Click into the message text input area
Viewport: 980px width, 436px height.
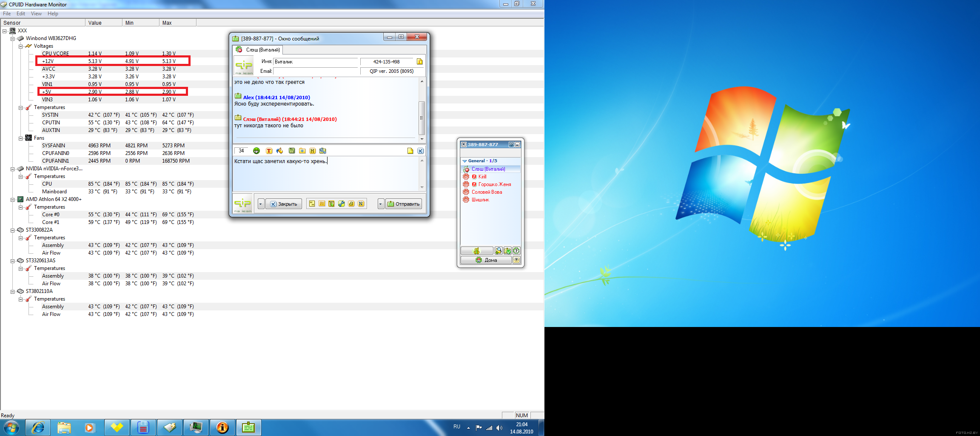tap(326, 174)
